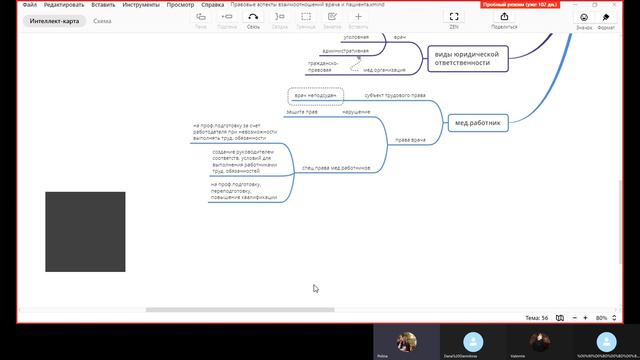Enter ZEN full-screen mode
This screenshot has height=360, width=640.
pos(454,17)
